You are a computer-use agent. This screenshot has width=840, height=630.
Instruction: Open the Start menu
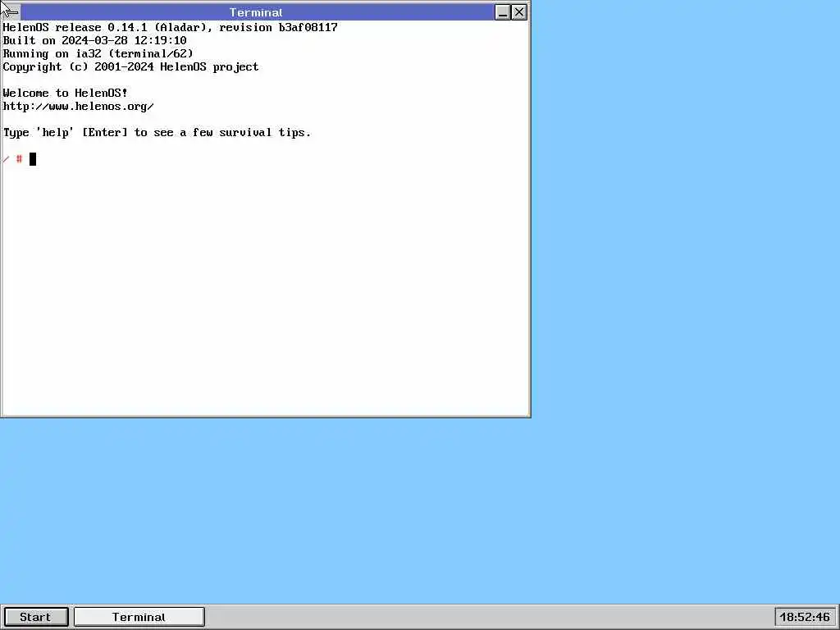coord(36,617)
